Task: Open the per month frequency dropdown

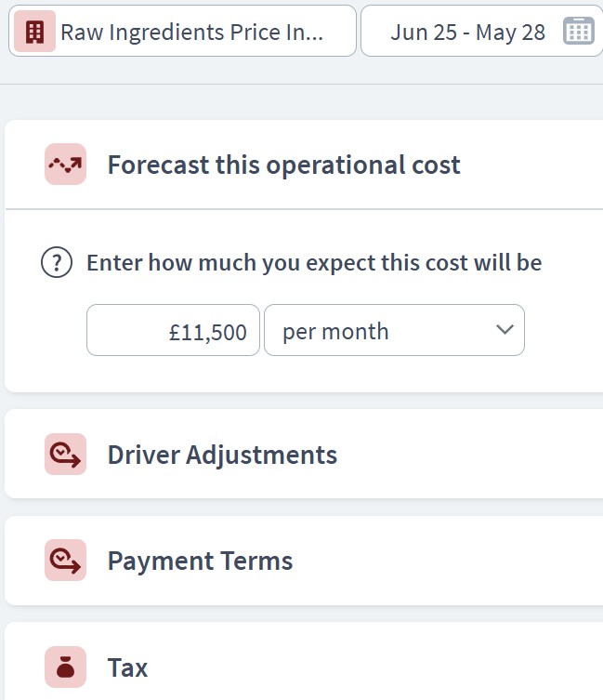Action: [394, 330]
